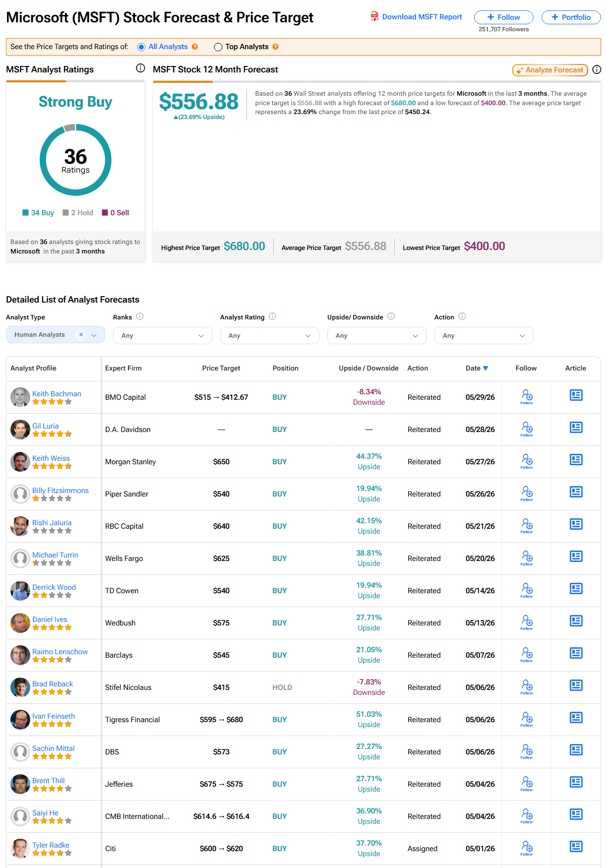The height and width of the screenshot is (868, 606).
Task: Click Saiyi He's avatar placeholder
Action: 20,816
